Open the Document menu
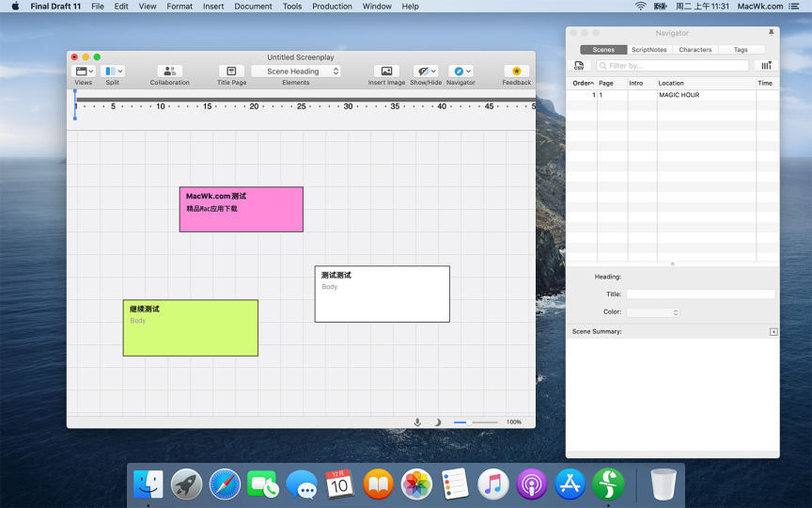812x508 pixels. 253,7
